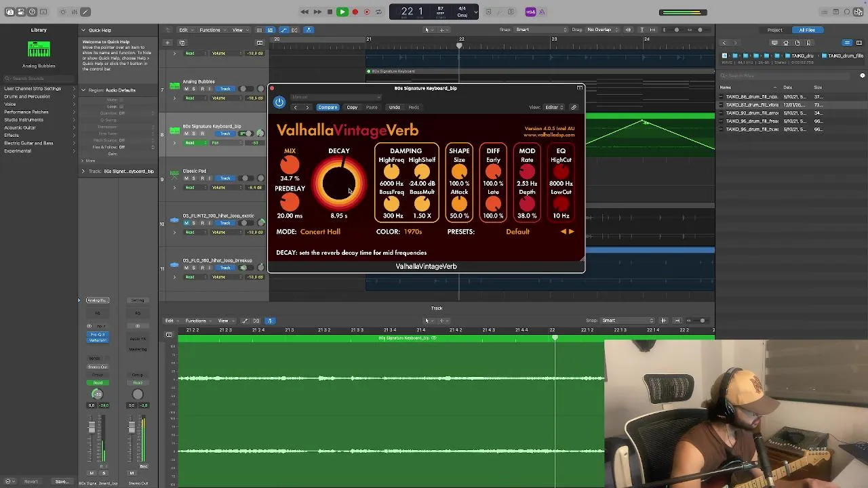Click Copy in the plugin header
This screenshot has height=488, width=868.
[352, 107]
